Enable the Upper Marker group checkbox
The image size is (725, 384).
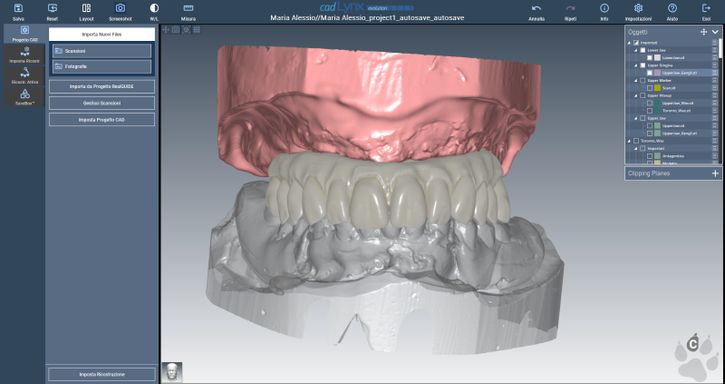643,81
